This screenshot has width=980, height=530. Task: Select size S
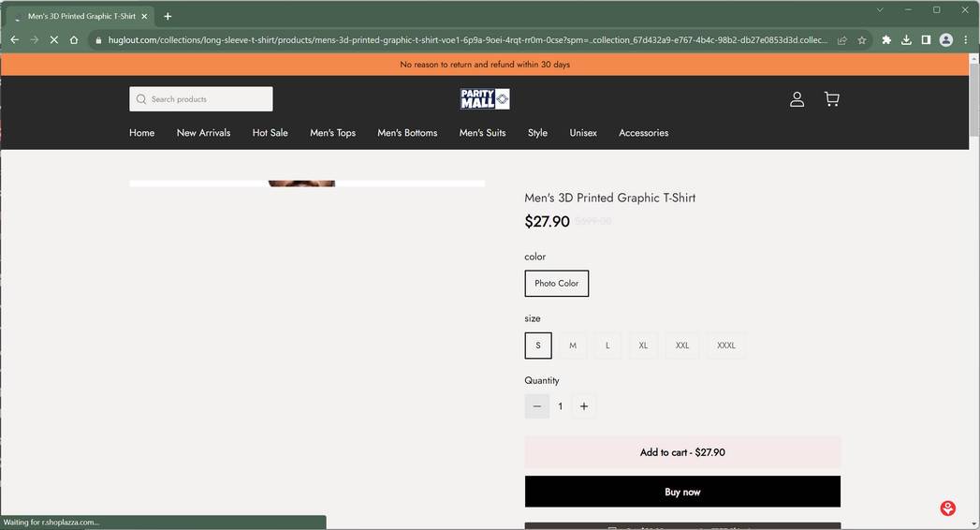pos(538,346)
